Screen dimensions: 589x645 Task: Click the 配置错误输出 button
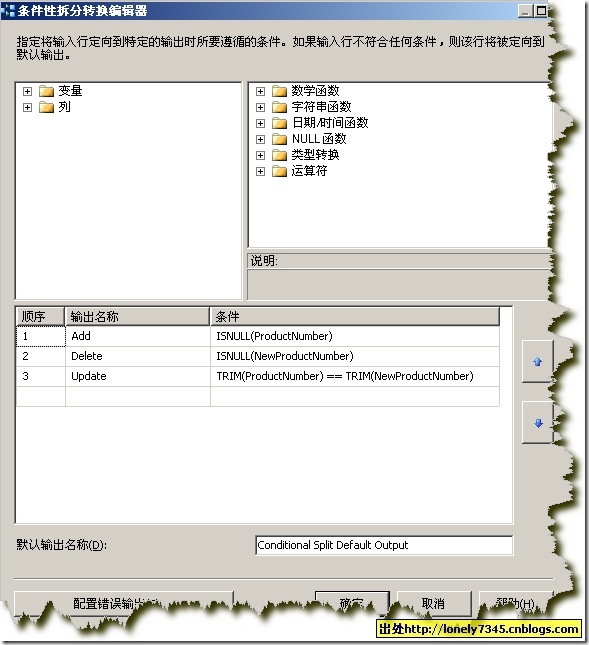click(123, 603)
